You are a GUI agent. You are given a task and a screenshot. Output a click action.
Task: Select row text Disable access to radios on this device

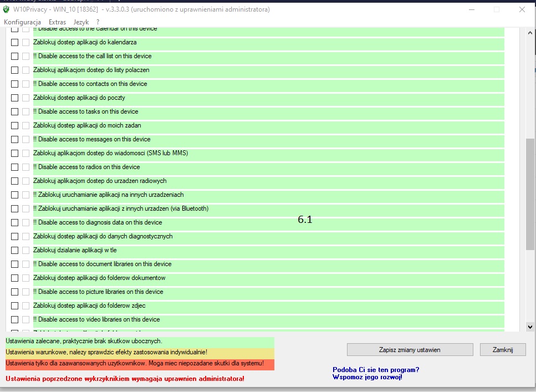(86, 167)
